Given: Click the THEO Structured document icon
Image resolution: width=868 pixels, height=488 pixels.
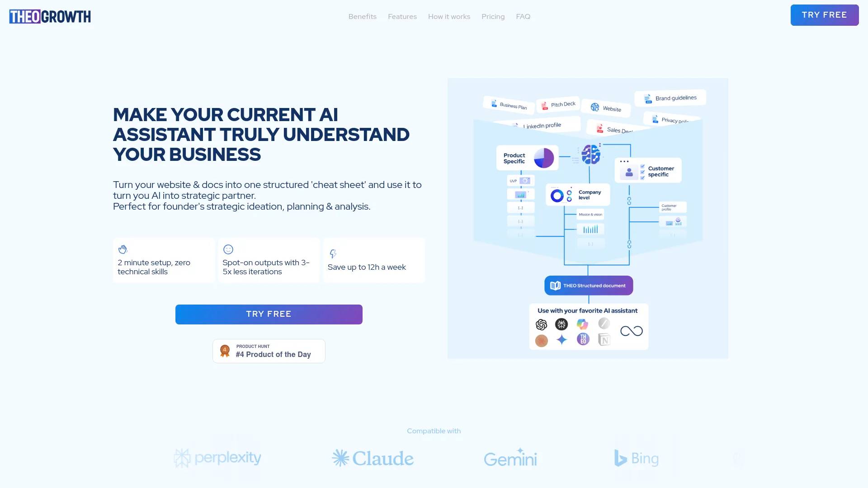Looking at the screenshot, I should click(x=555, y=286).
